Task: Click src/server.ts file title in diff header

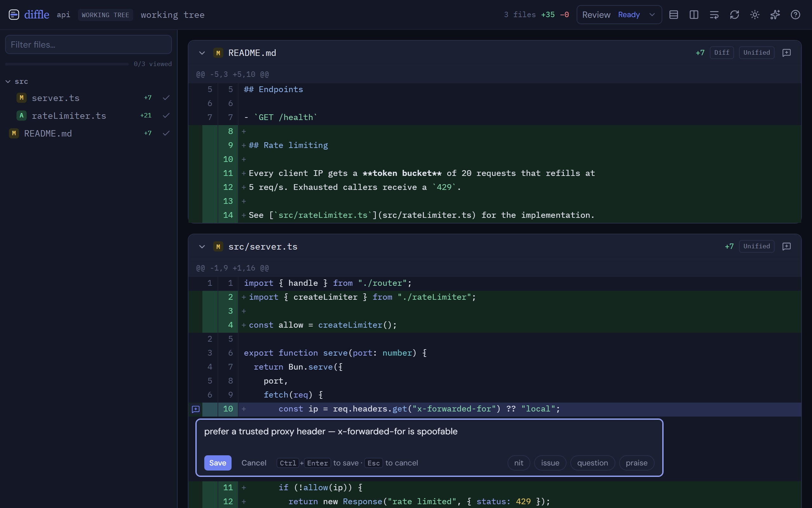Action: click(263, 247)
